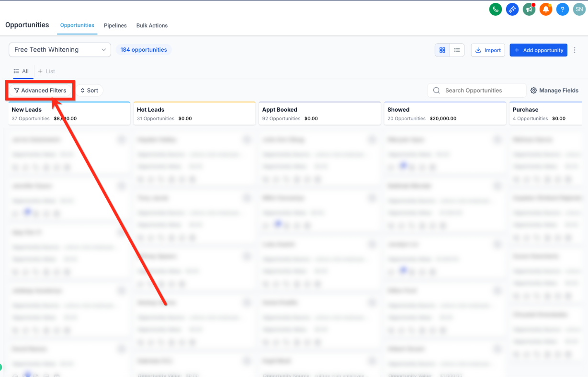Image resolution: width=588 pixels, height=377 pixels.
Task: Click the blue help question mark icon
Action: 563,9
